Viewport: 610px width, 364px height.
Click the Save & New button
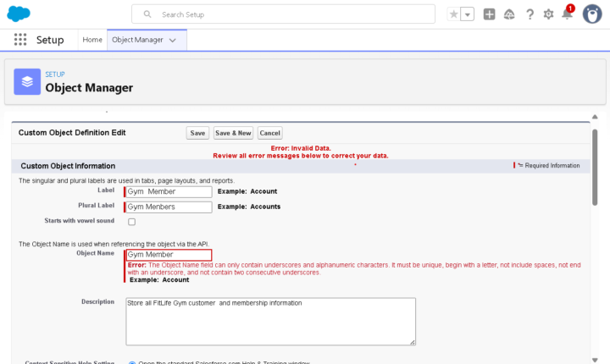click(x=233, y=133)
